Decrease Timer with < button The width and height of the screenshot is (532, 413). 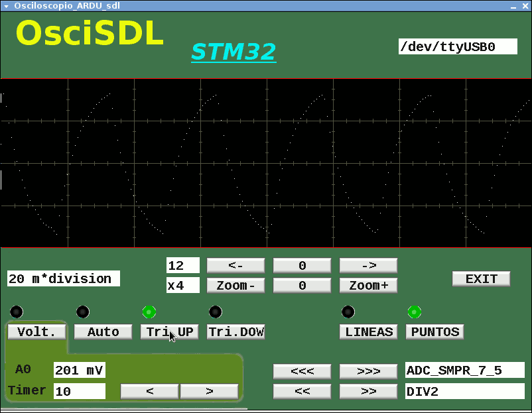click(150, 391)
